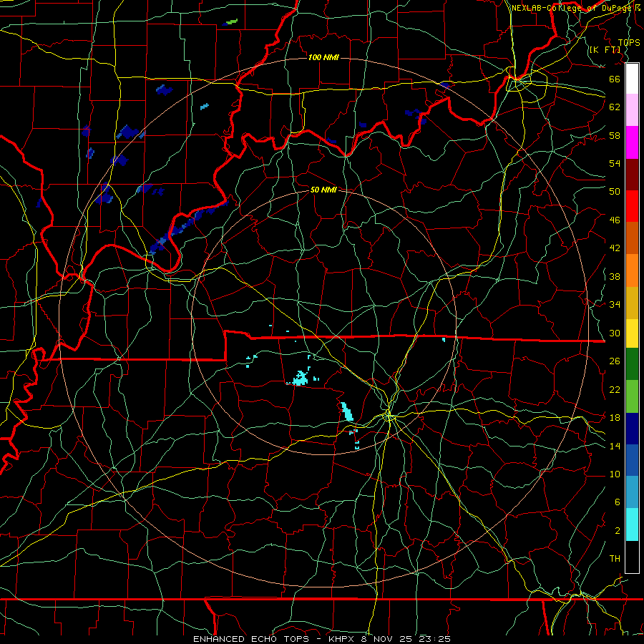
Task: Choose the gold legend band
Action: click(x=632, y=303)
